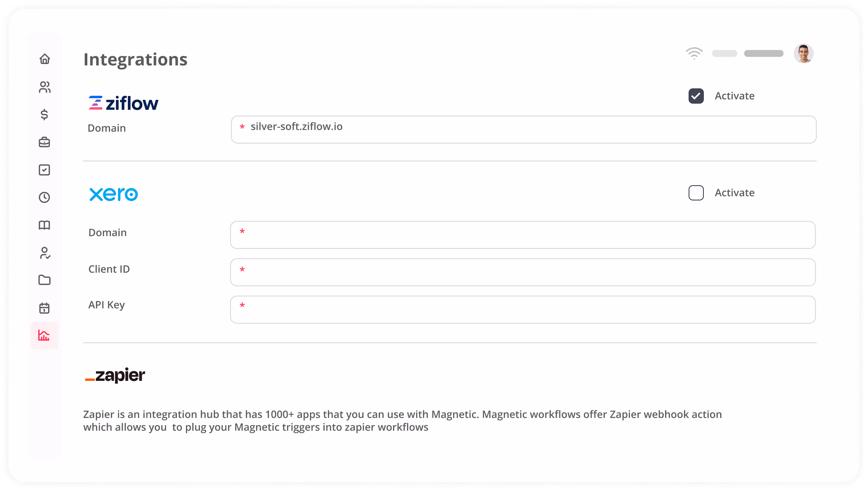
Task: Click the Xero API Key field
Action: tap(523, 309)
